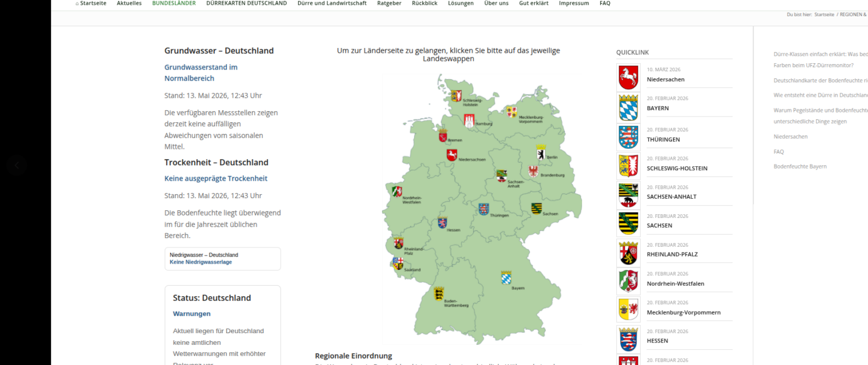
Task: Click the BAYERN quicklink title
Action: (658, 108)
